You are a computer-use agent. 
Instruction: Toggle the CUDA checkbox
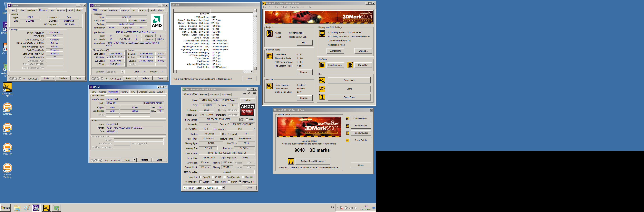[213, 177]
